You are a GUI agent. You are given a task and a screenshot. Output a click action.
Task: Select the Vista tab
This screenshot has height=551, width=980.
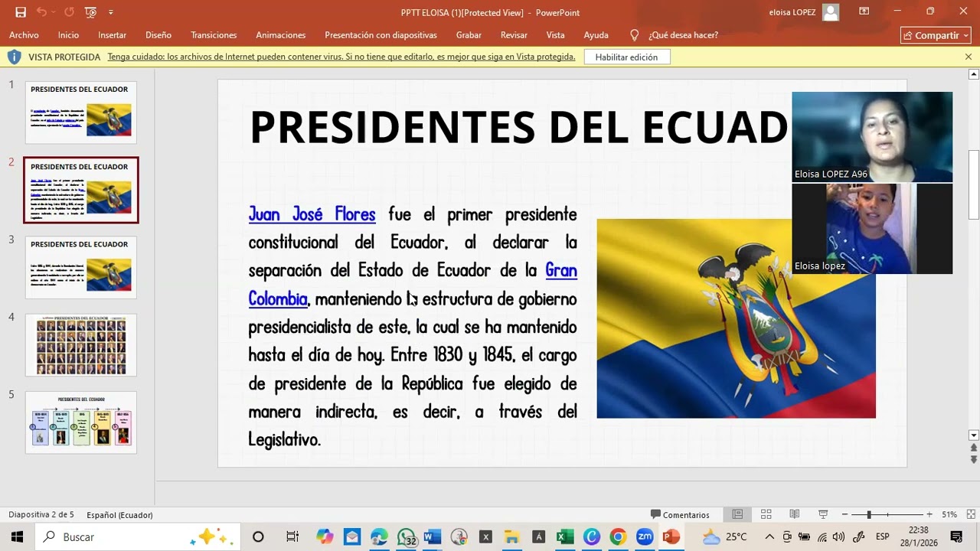(x=555, y=35)
